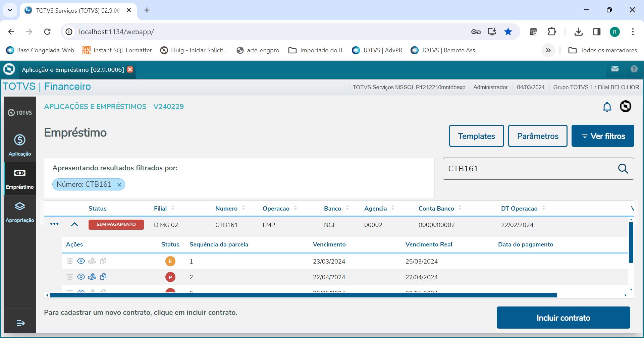
Task: Click the Parâmetros button
Action: pyautogui.click(x=538, y=136)
